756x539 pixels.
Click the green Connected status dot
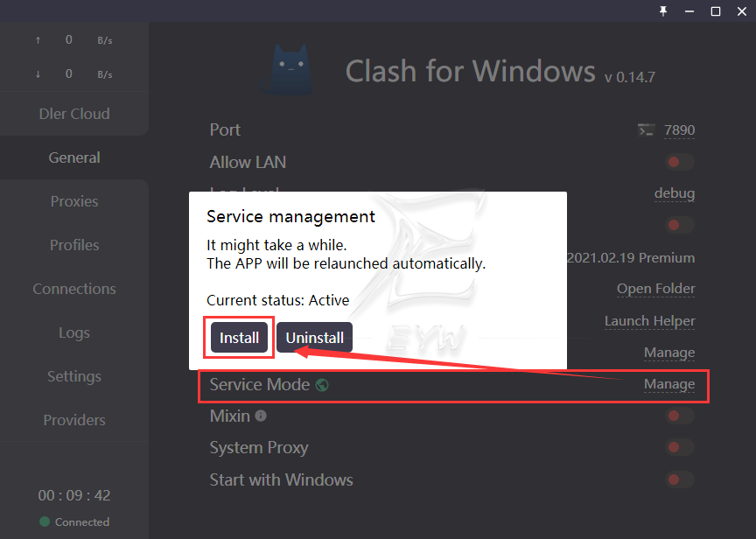tap(45, 522)
